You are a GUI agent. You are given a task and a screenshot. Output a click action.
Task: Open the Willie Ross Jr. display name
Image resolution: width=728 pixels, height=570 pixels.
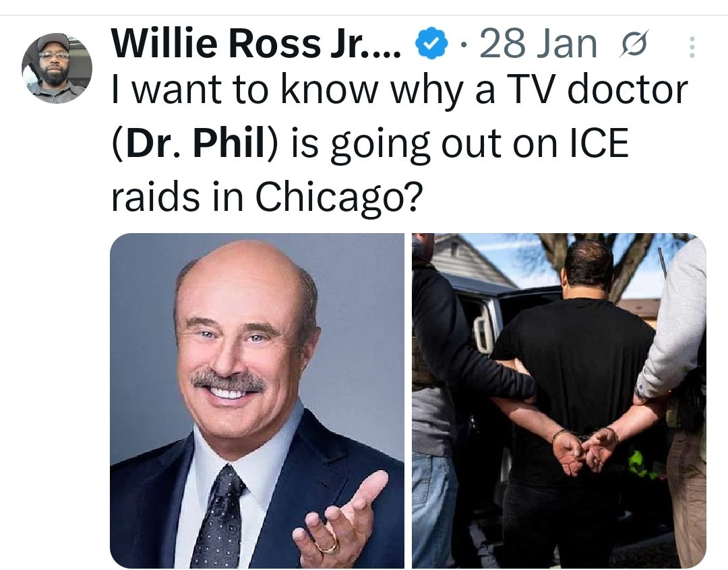pos(256,43)
